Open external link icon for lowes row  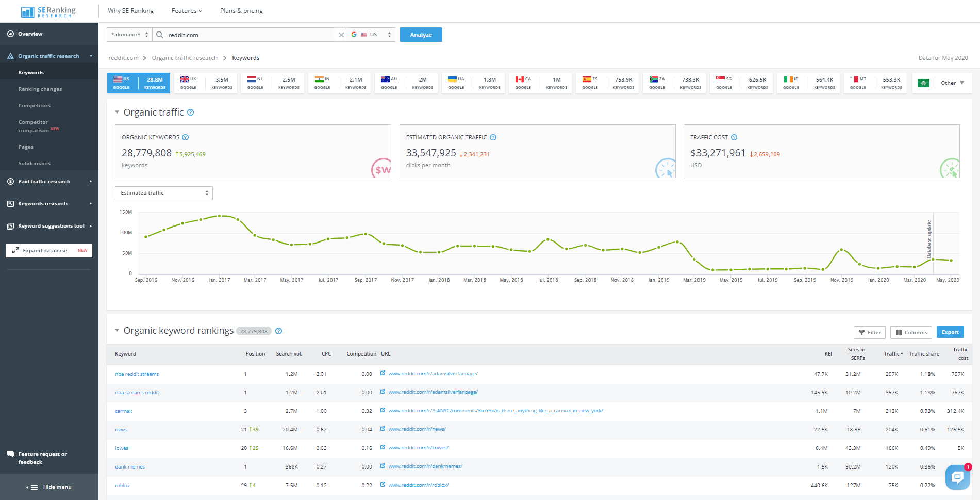point(383,447)
